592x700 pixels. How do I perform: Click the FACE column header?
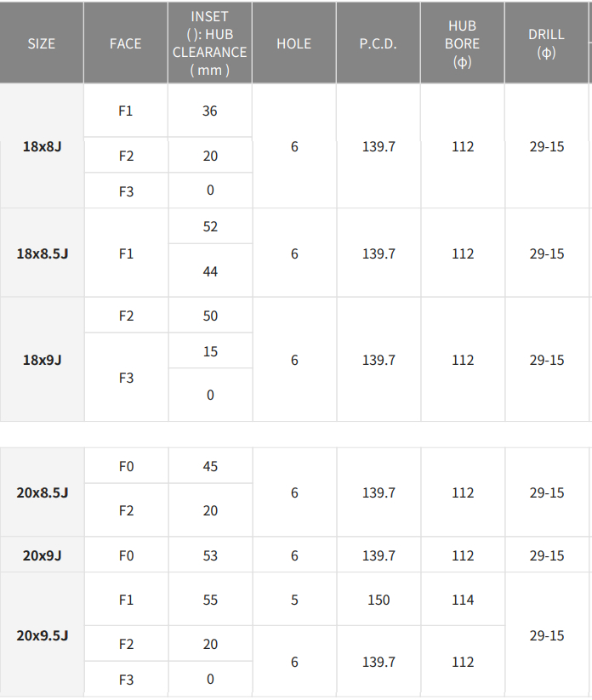[125, 43]
